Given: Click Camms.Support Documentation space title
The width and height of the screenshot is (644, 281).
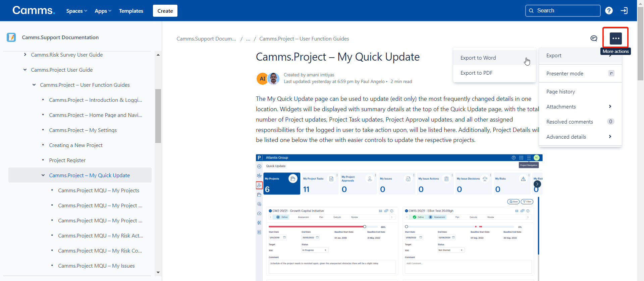Looking at the screenshot, I should click(60, 37).
